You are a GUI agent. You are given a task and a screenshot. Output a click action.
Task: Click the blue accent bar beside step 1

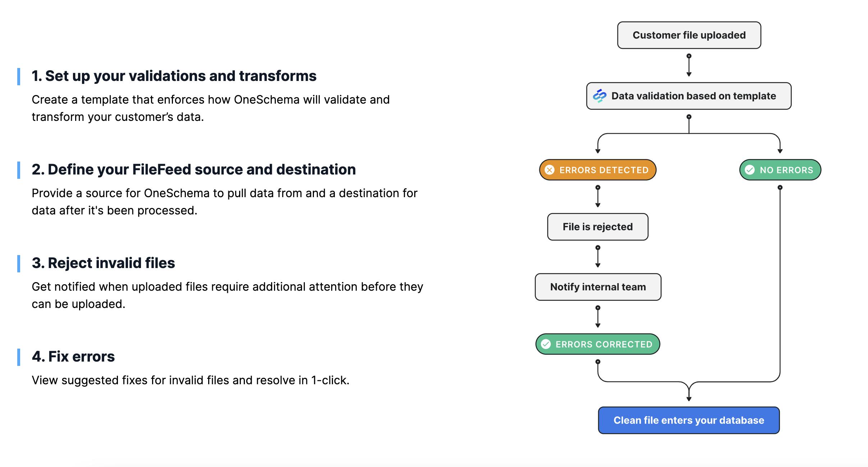coord(19,77)
